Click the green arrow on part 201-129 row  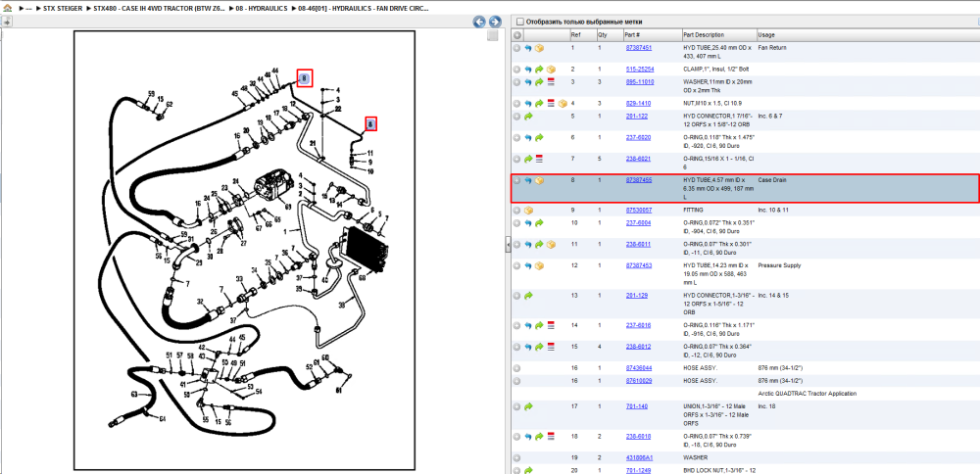pyautogui.click(x=528, y=295)
